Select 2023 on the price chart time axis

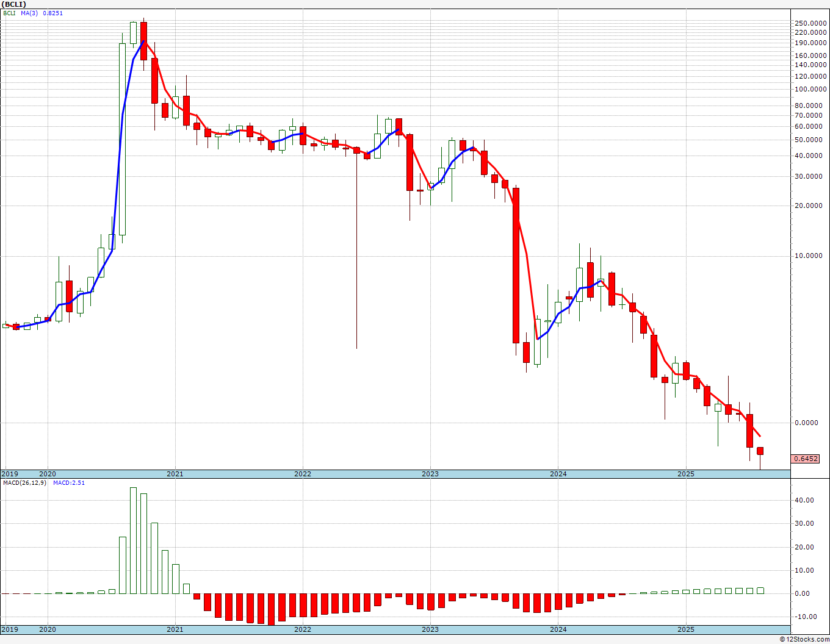click(x=430, y=474)
